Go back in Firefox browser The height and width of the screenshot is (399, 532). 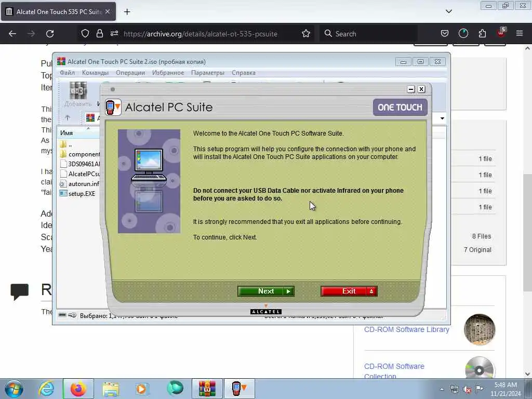(x=12, y=34)
